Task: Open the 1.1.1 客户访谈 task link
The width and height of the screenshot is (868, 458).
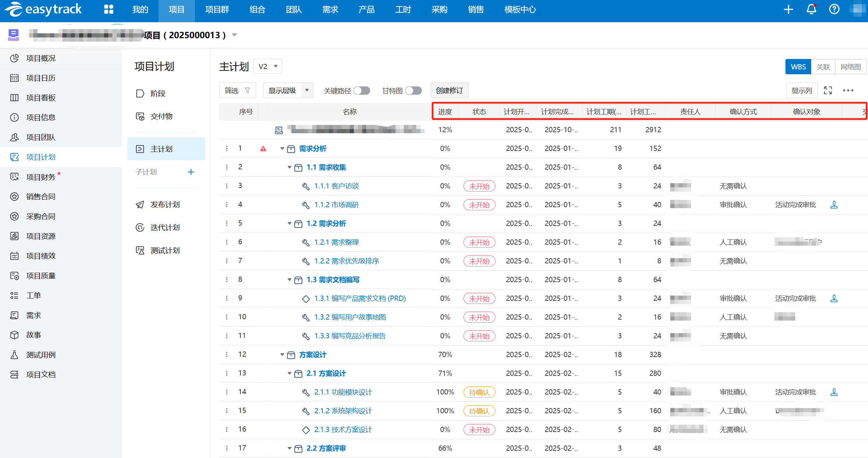Action: 337,186
